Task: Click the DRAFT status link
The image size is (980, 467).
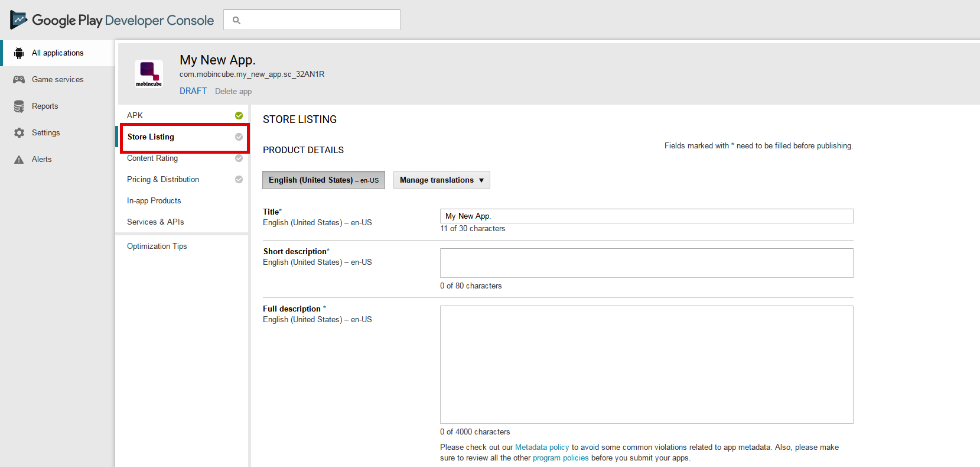Action: pos(193,91)
